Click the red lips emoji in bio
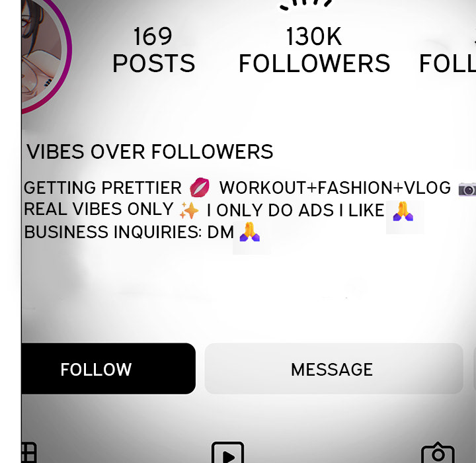The width and height of the screenshot is (476, 463). point(200,187)
